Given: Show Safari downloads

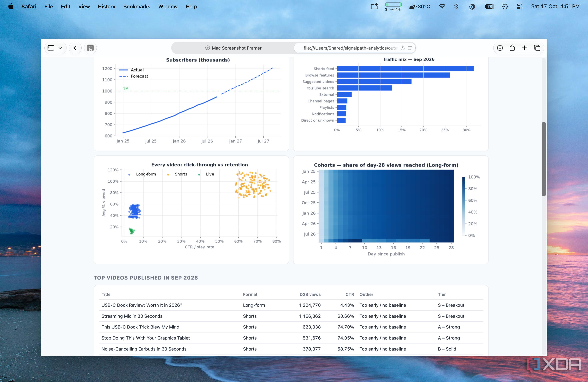Looking at the screenshot, I should pyautogui.click(x=500, y=48).
